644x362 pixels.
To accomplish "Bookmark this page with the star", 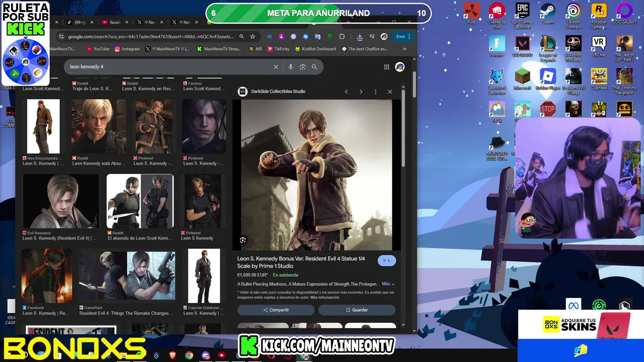I will (253, 37).
